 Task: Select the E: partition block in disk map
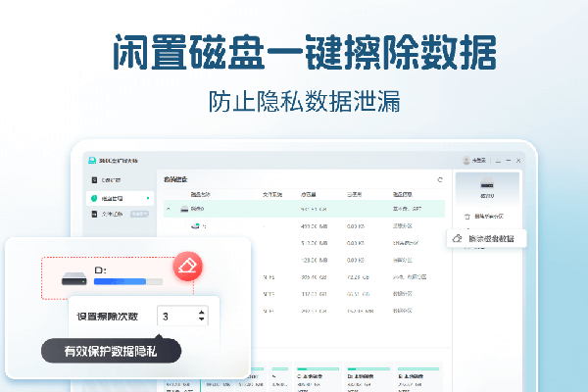(418, 377)
